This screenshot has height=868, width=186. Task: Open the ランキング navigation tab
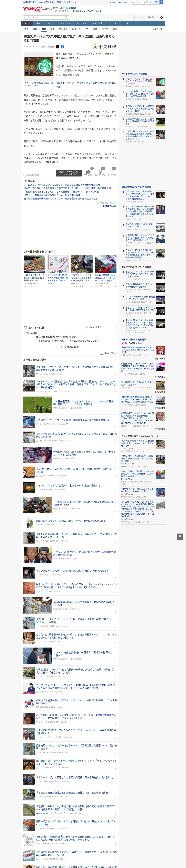[115, 24]
